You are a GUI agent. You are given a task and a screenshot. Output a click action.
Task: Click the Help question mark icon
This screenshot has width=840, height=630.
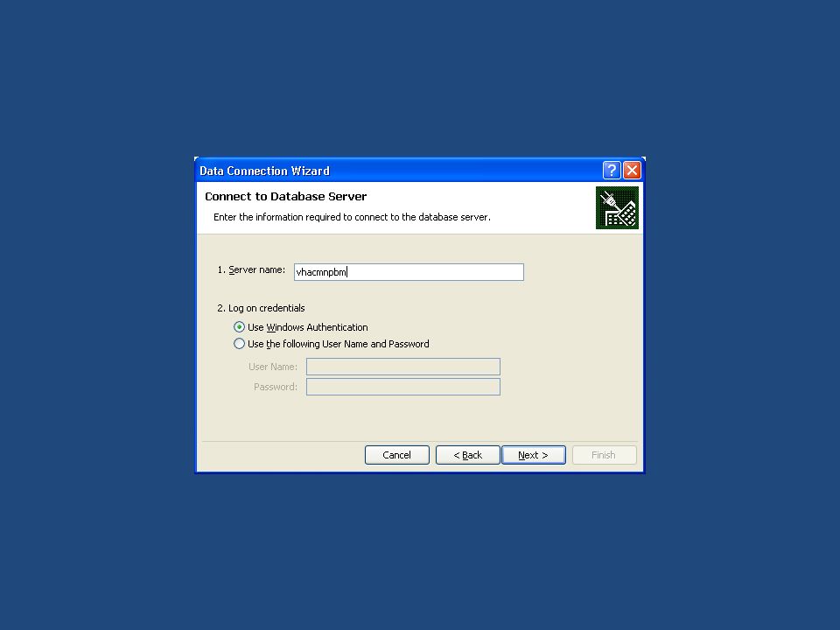[x=612, y=171]
